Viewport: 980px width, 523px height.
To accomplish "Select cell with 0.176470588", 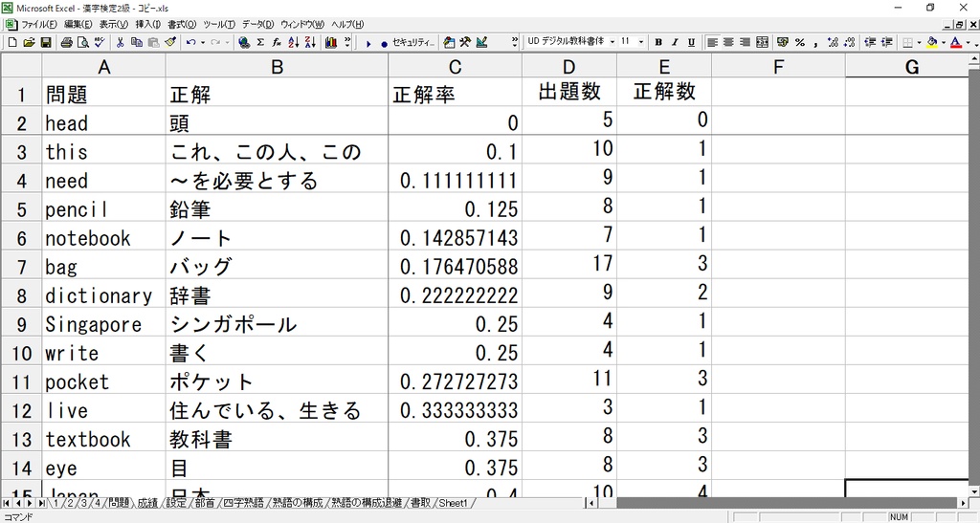I will tap(455, 267).
